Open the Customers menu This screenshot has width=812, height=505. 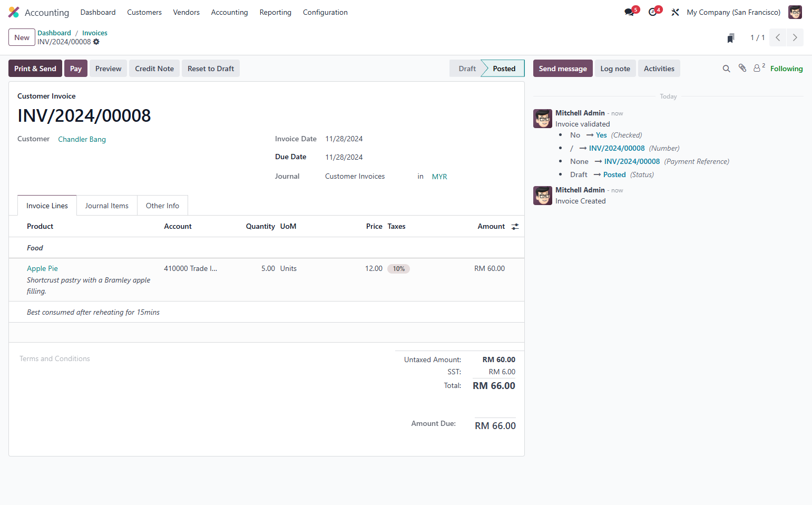[x=144, y=12]
